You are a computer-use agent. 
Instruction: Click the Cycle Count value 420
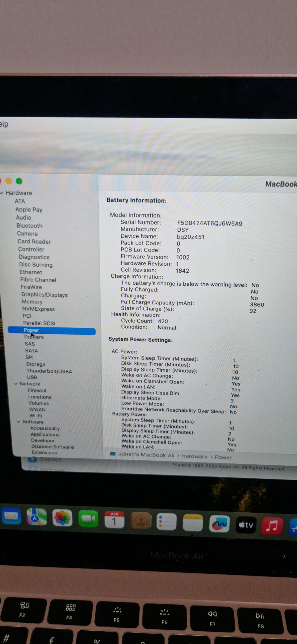[x=163, y=321]
